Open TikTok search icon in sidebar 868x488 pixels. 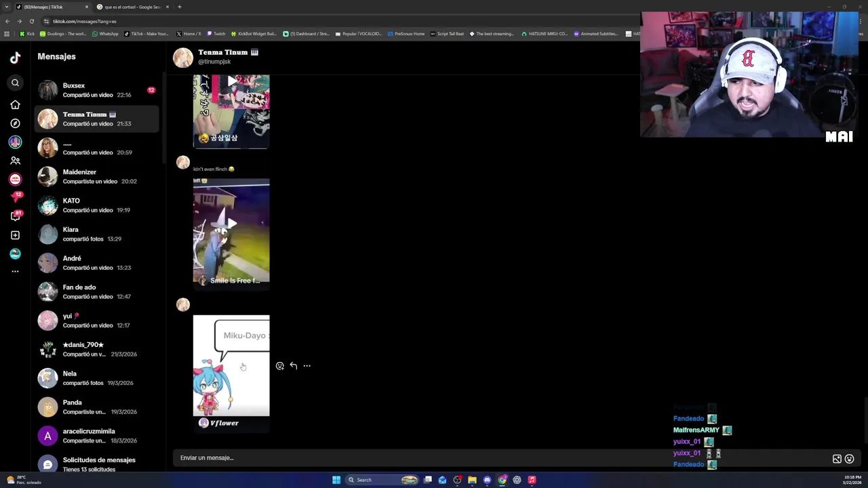(15, 83)
